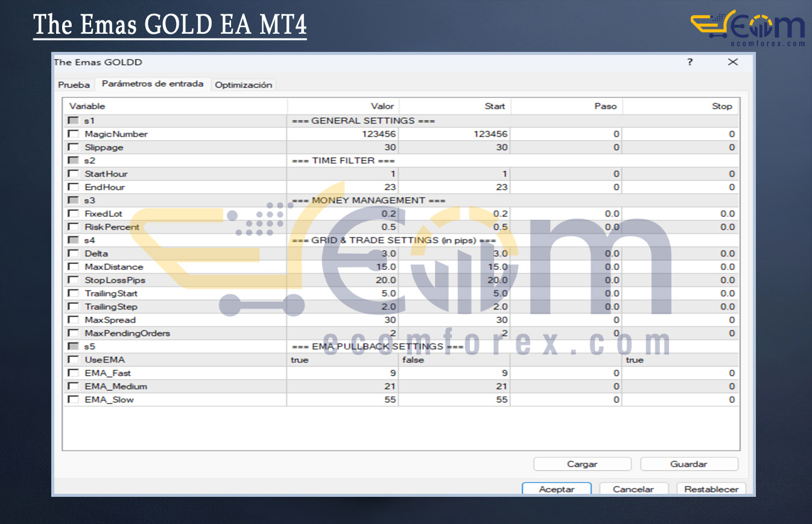This screenshot has height=524, width=812.
Task: Open the UseEMA Stop true dropdown
Action: coord(679,360)
